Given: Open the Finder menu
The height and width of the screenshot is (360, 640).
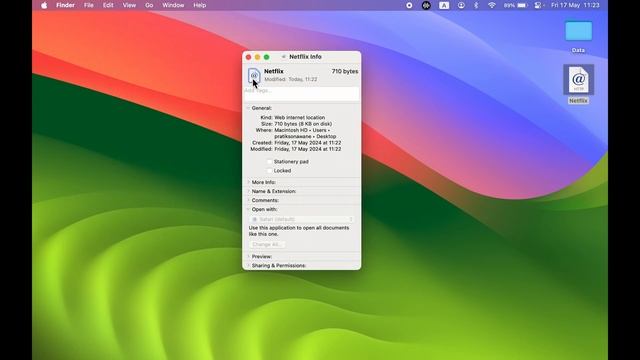Looking at the screenshot, I should (x=65, y=5).
